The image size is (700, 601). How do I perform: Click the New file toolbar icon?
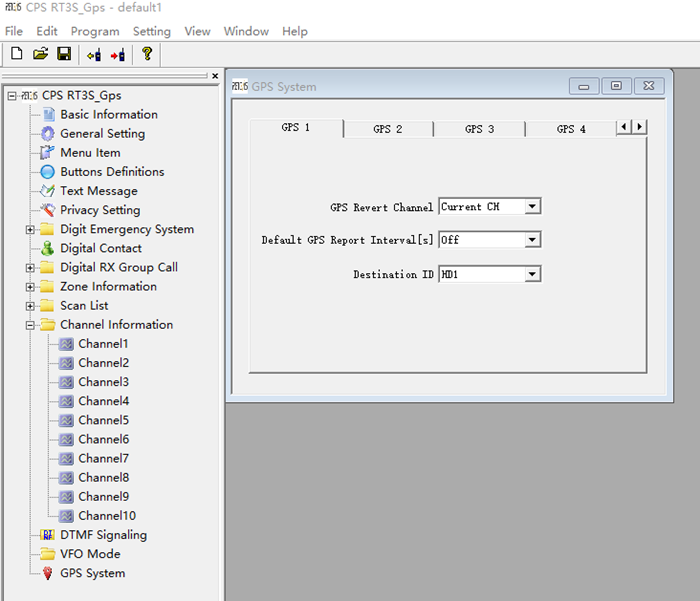coord(16,54)
